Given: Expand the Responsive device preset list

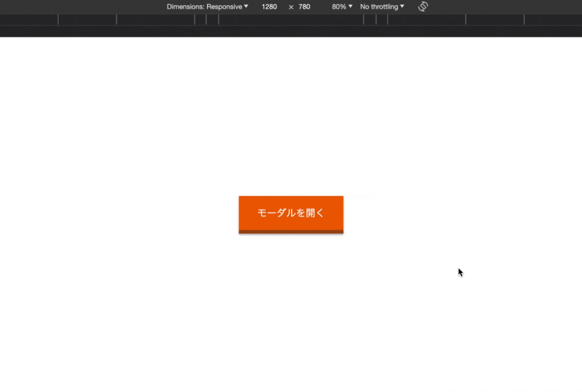Looking at the screenshot, I should 245,6.
